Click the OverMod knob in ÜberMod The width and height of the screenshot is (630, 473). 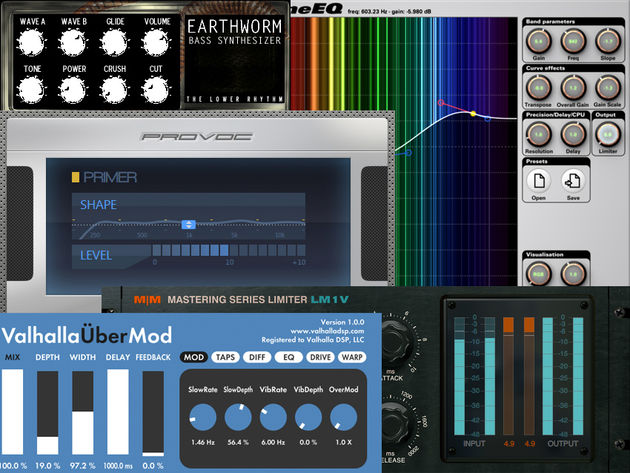point(344,418)
